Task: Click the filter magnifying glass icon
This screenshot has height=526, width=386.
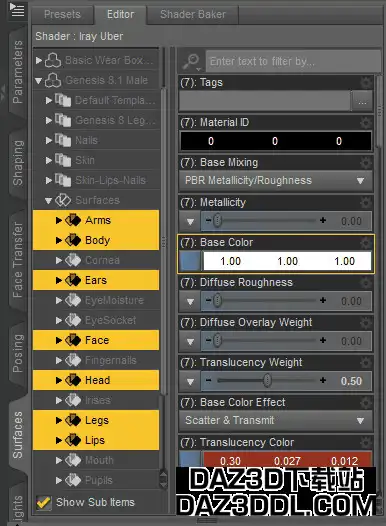Action: tap(191, 62)
